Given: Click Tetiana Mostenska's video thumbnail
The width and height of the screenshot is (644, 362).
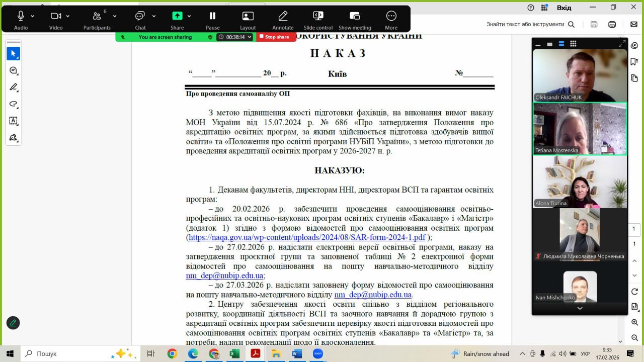Looking at the screenshot, I should (580, 129).
